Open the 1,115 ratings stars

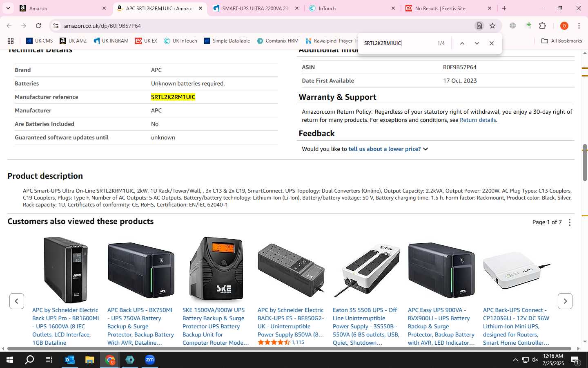click(x=274, y=342)
